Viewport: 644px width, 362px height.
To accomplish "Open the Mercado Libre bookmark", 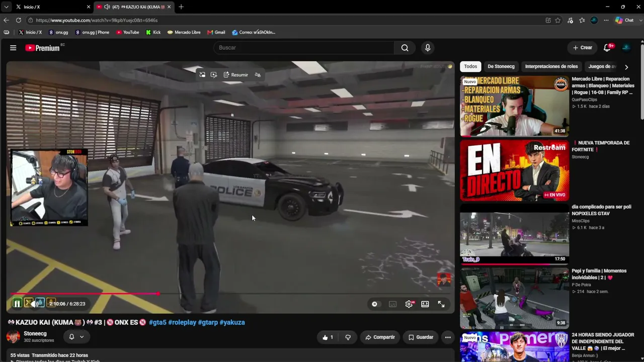I will click(184, 32).
